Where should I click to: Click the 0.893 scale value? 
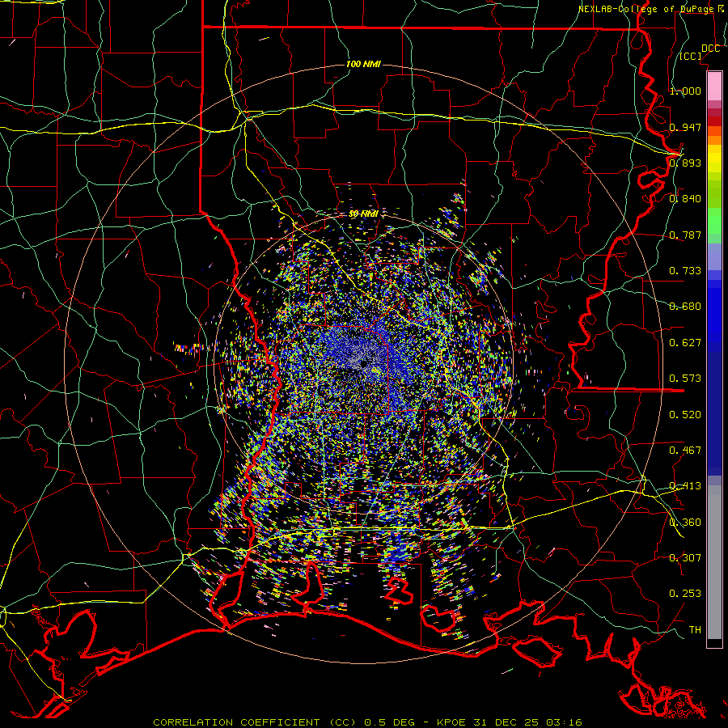click(685, 163)
